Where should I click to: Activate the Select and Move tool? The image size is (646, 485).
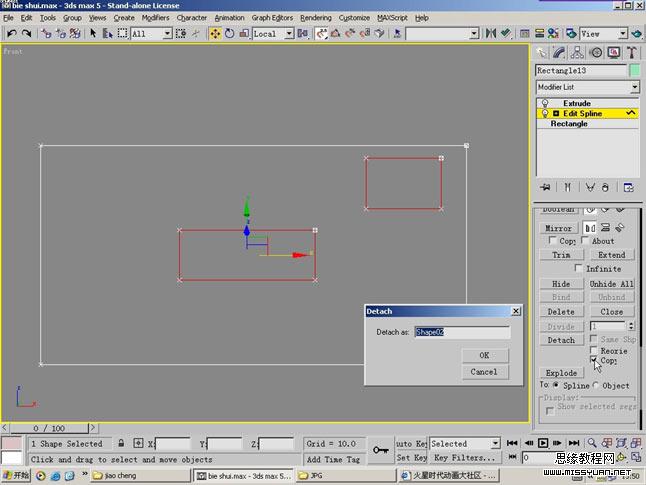(x=215, y=33)
